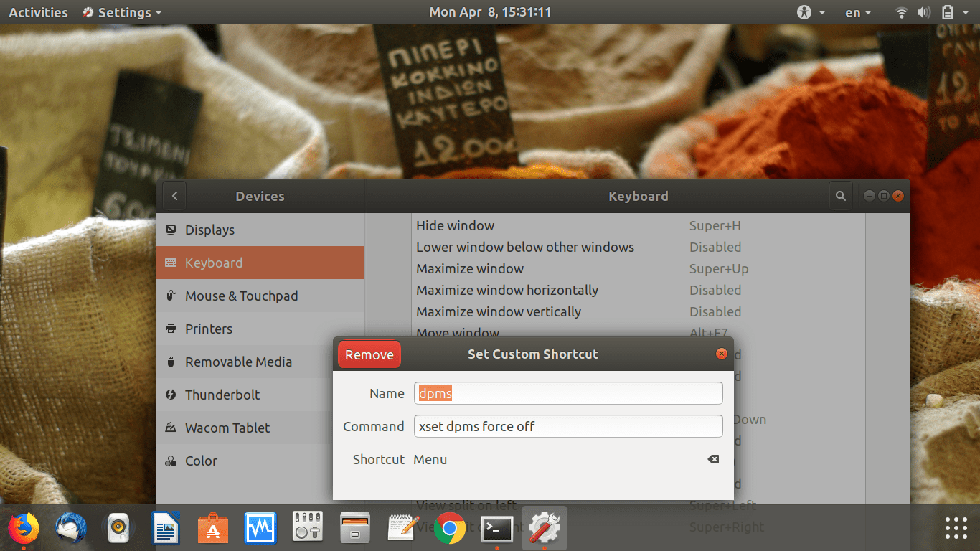Click into the Command field
980x551 pixels.
coord(568,426)
